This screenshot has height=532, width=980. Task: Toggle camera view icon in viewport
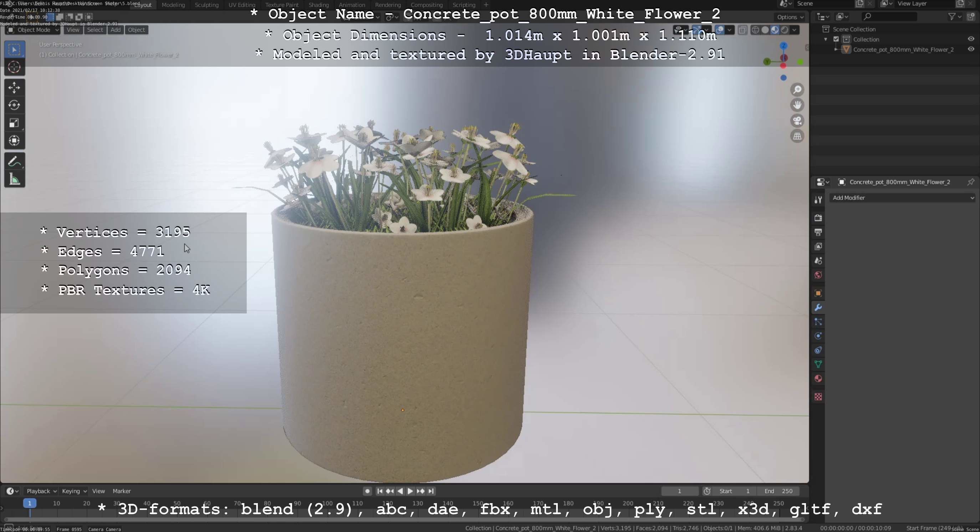pos(797,121)
